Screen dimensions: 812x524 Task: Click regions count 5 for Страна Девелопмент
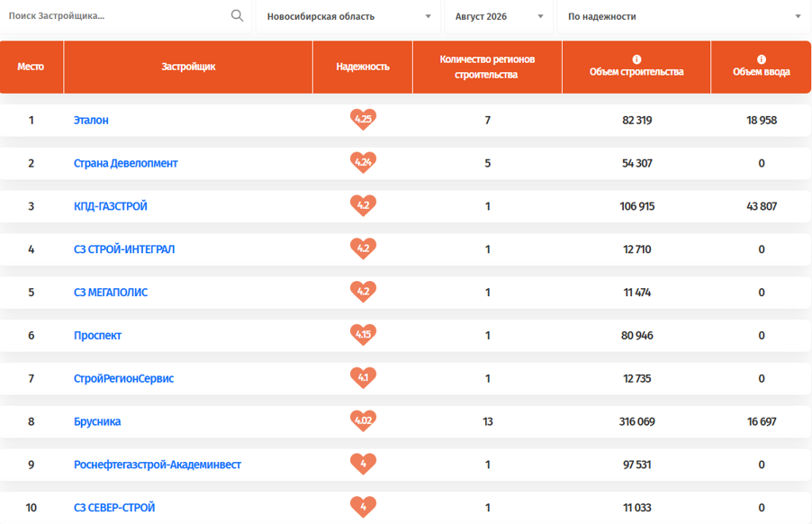487,163
